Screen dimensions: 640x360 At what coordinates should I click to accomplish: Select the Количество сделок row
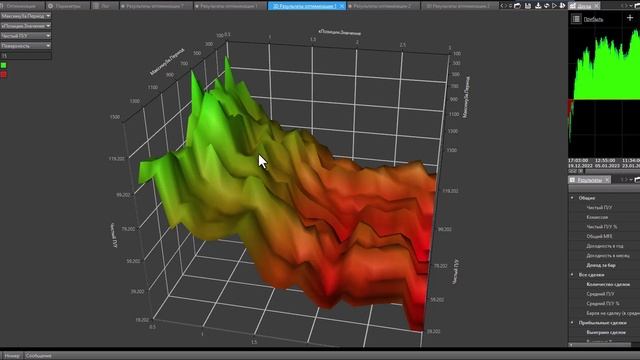coord(604,284)
